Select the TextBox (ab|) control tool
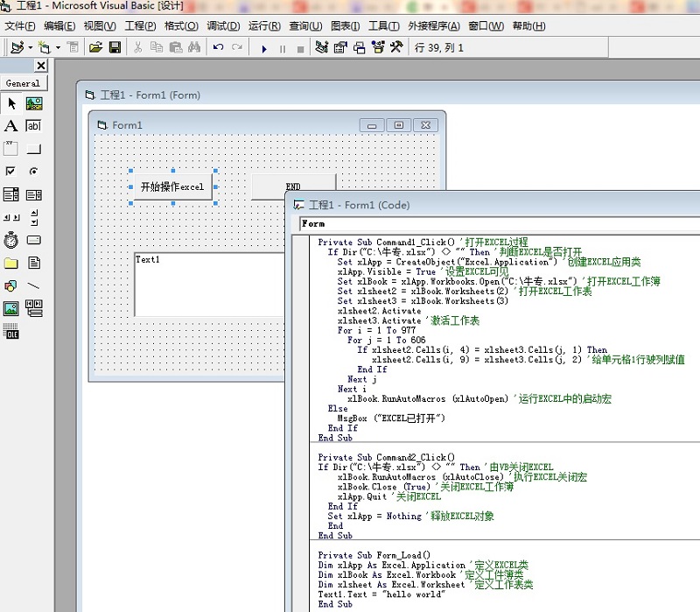The width and height of the screenshot is (700, 612). pyautogui.click(x=34, y=126)
